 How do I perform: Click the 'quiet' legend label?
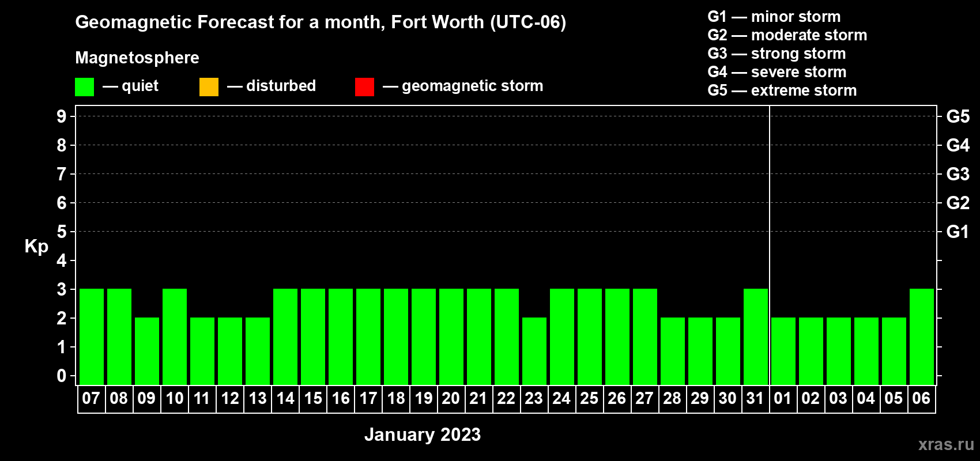[x=140, y=86]
